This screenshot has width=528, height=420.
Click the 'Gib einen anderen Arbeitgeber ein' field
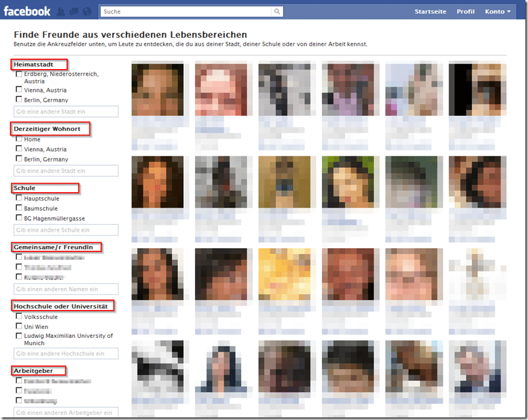[66, 413]
